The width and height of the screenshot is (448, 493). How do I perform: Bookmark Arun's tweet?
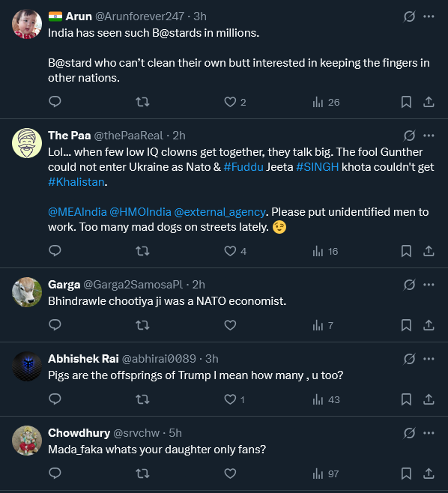(x=406, y=102)
